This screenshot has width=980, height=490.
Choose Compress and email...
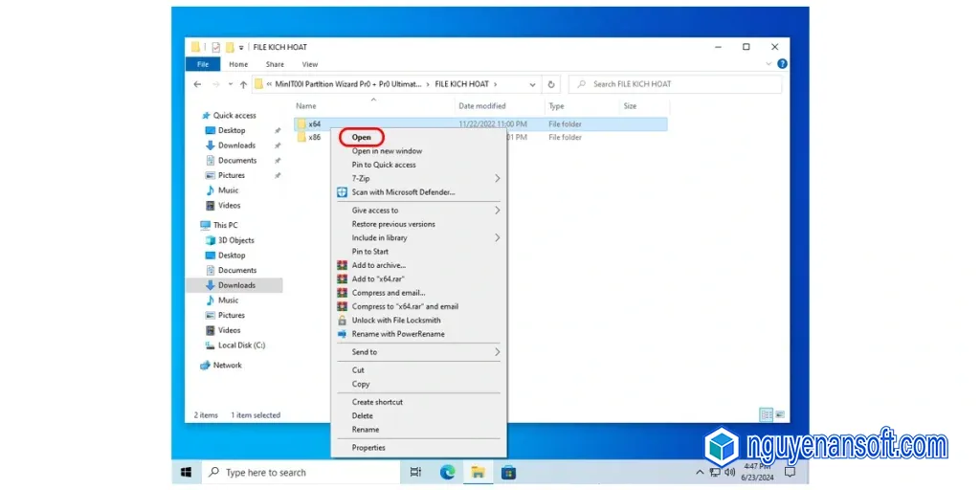tap(389, 293)
